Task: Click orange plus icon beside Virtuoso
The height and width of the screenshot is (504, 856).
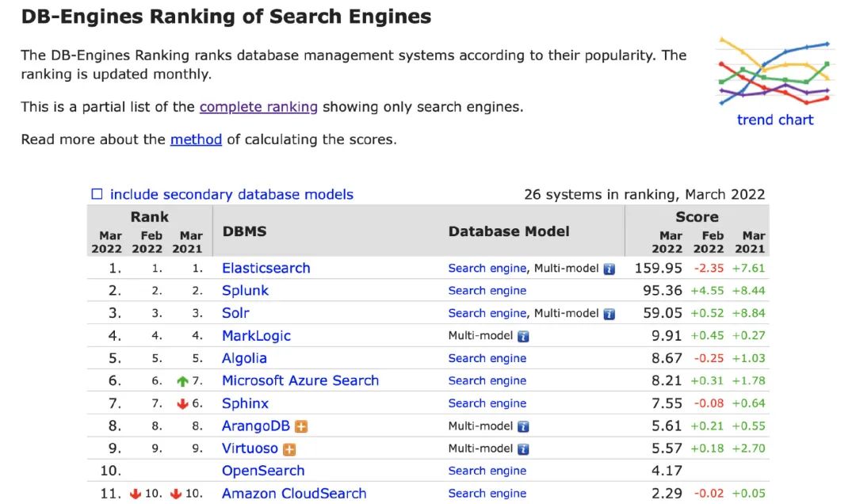Action: tap(289, 449)
